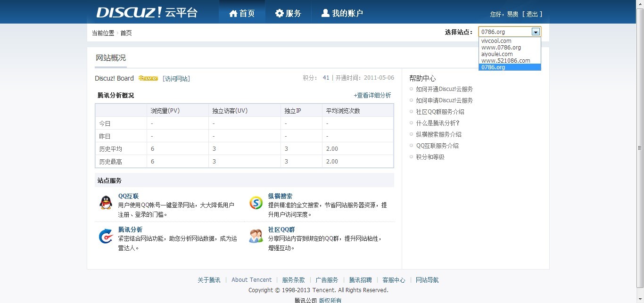644x303 pixels.
Task: Click the 积分 value 41
Action: click(326, 78)
